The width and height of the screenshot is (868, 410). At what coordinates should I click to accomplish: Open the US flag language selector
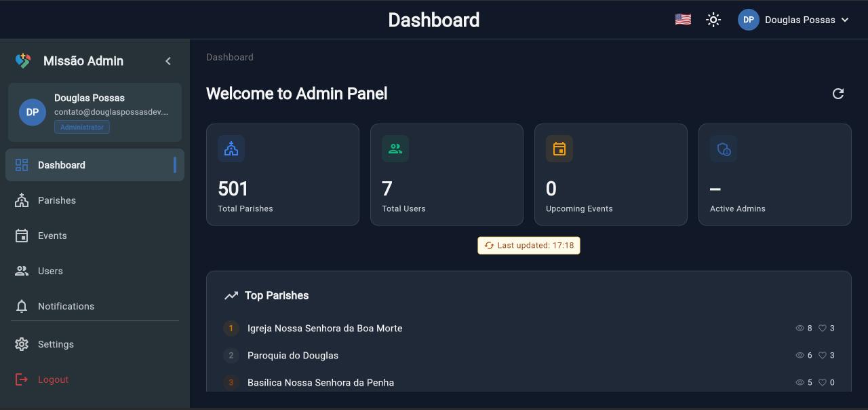[682, 19]
